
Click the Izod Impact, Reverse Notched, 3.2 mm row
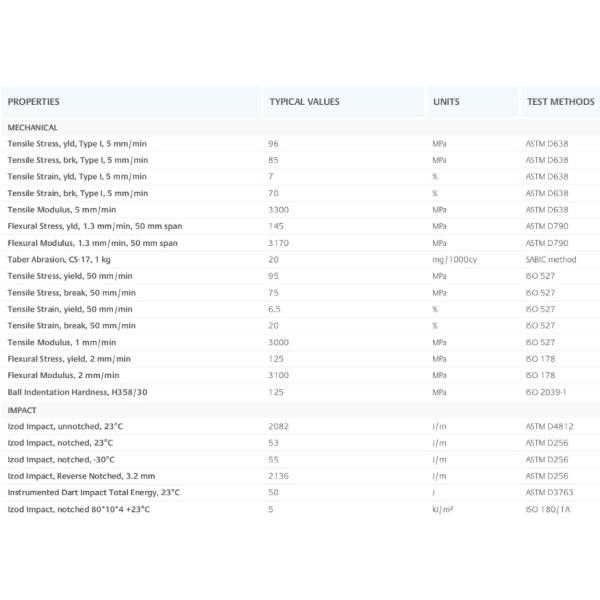pos(81,476)
